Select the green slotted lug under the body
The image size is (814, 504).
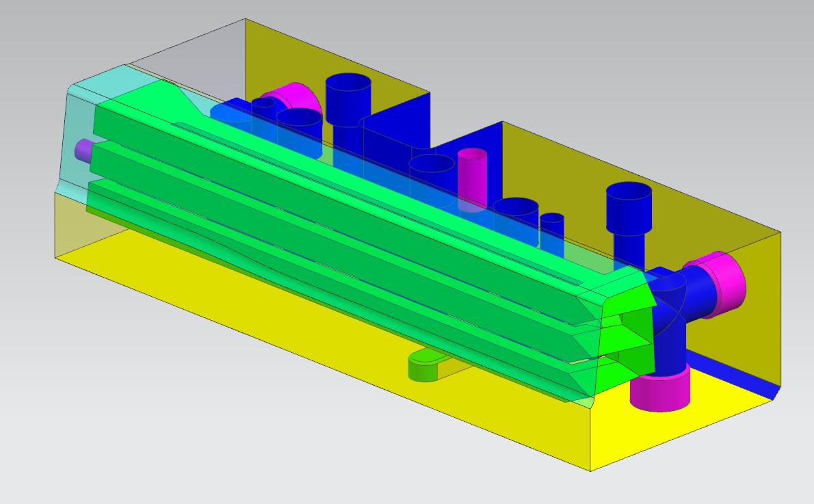pos(427,365)
